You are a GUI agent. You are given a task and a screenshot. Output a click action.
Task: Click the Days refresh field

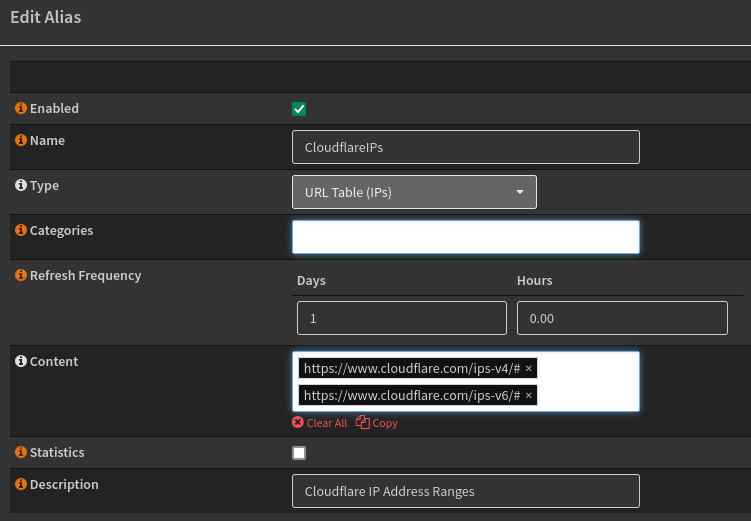coord(402,318)
